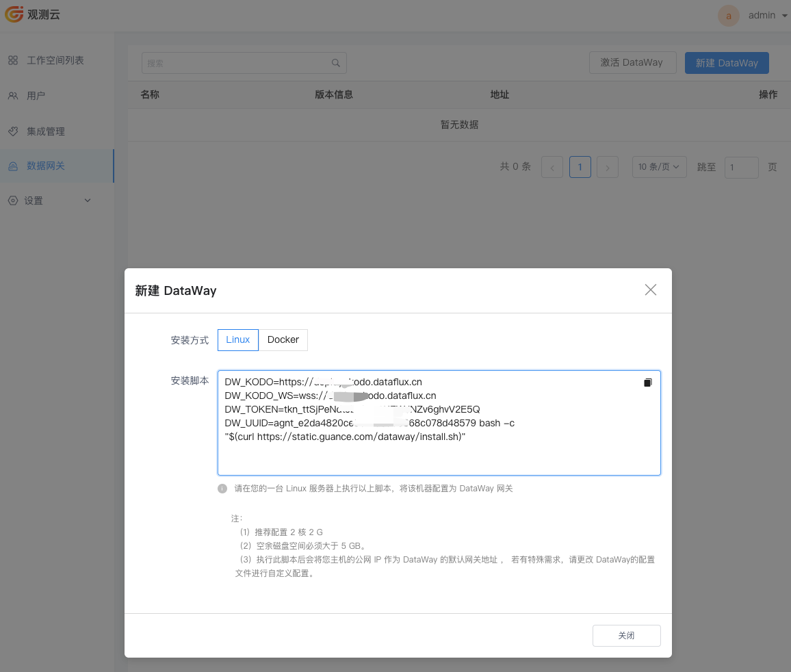Switch to Docker install method
Image resolution: width=791 pixels, height=672 pixels.
(x=283, y=339)
